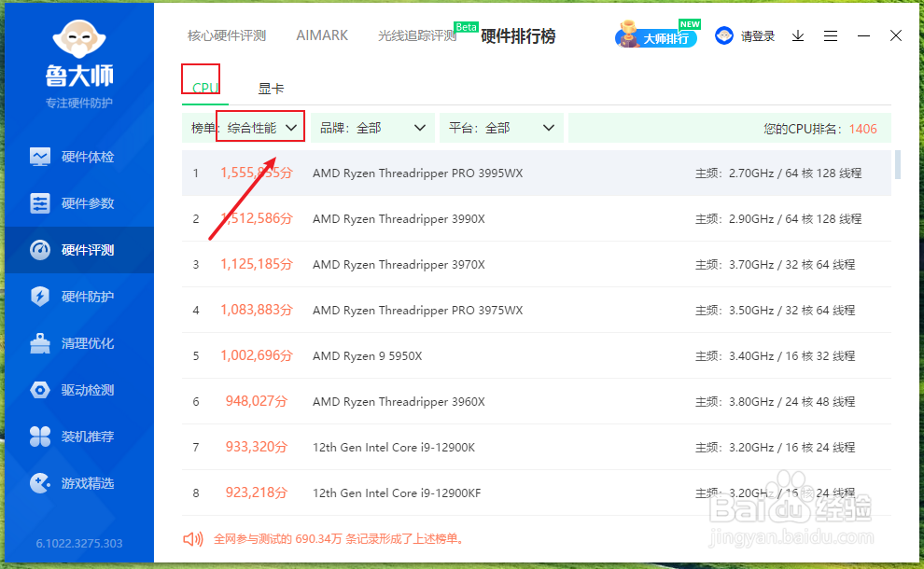Viewport: 924px width, 569px height.
Task: Select the 硬件评测 gauge icon
Action: (40, 250)
